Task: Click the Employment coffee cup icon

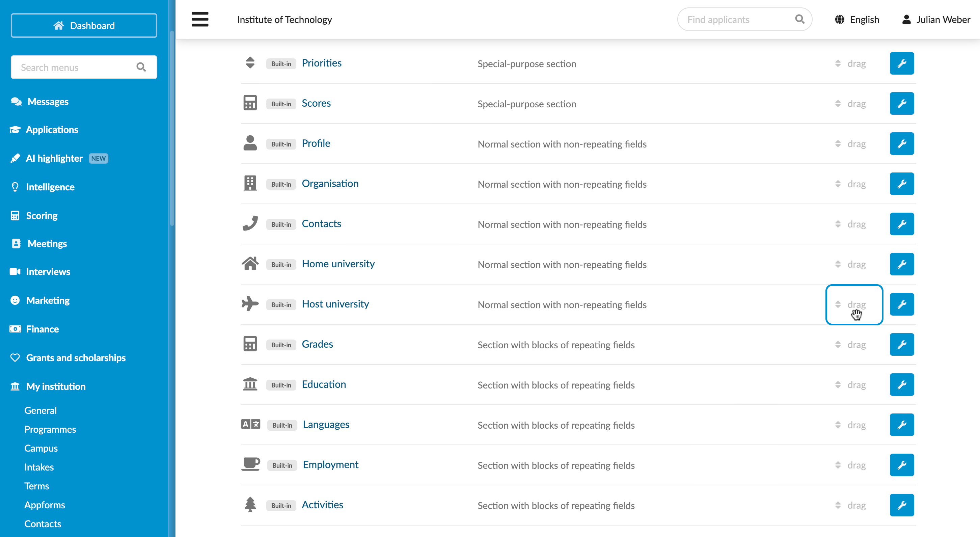Action: 251,464
